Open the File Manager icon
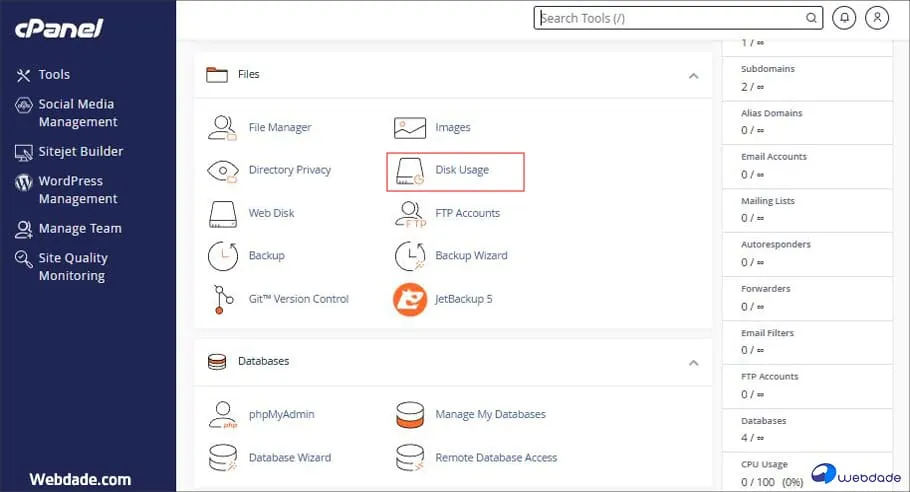 tap(222, 128)
